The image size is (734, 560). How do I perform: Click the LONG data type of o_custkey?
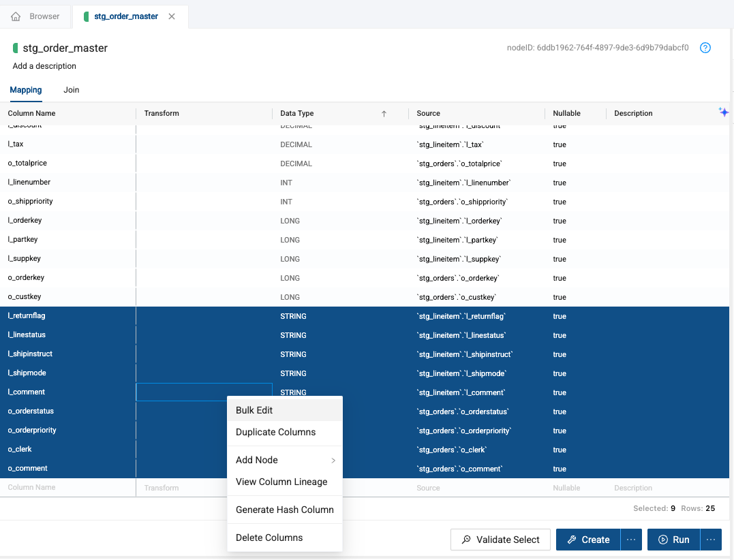pos(290,297)
